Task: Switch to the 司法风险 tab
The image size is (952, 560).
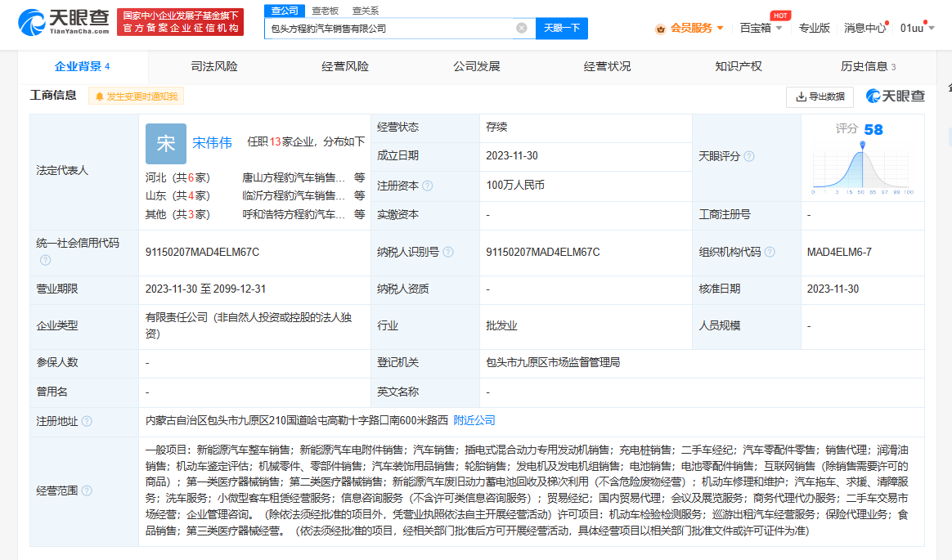Action: click(214, 66)
